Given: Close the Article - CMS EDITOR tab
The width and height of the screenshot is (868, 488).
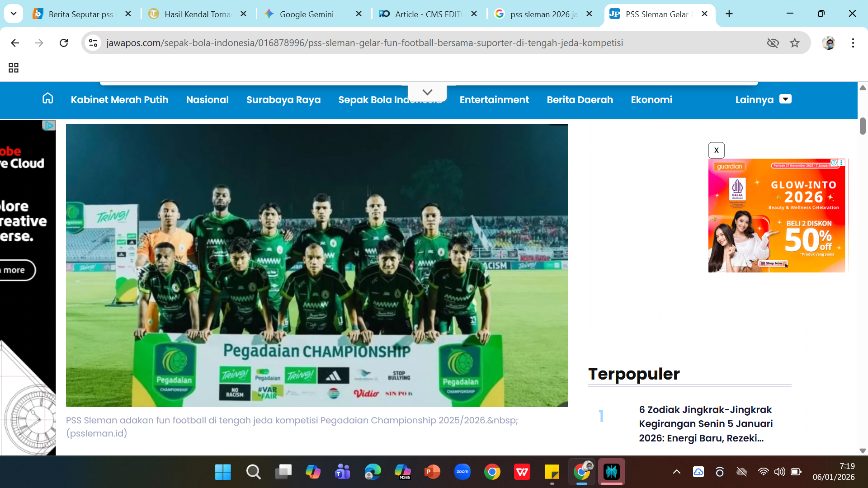Looking at the screenshot, I should pyautogui.click(x=474, y=14).
